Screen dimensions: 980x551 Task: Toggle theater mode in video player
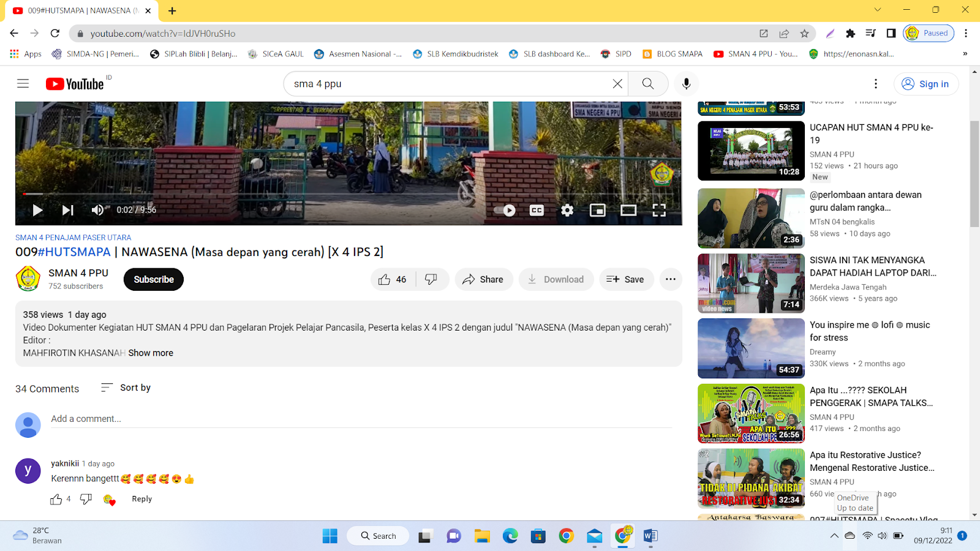tap(628, 210)
